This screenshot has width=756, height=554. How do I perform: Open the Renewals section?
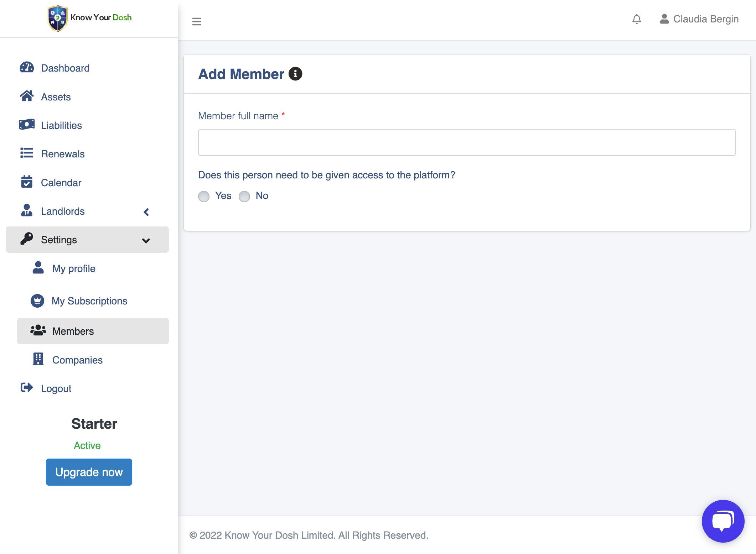coord(63,154)
